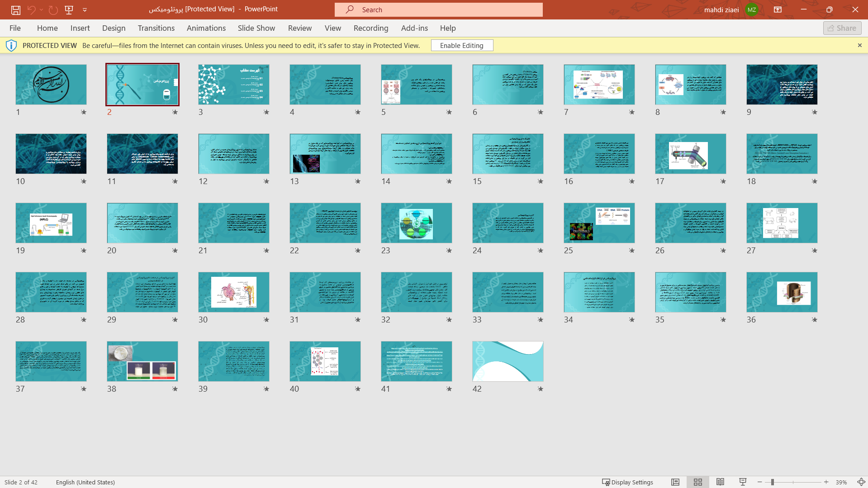Viewport: 868px width, 488px height.
Task: Click the transition star icon under slide 22
Action: pyautogui.click(x=358, y=251)
